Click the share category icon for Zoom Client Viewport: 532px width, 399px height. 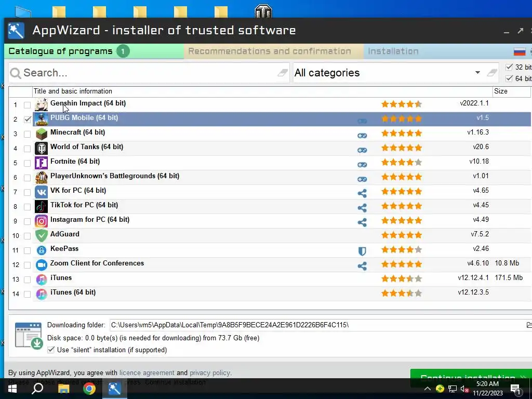pos(362,265)
